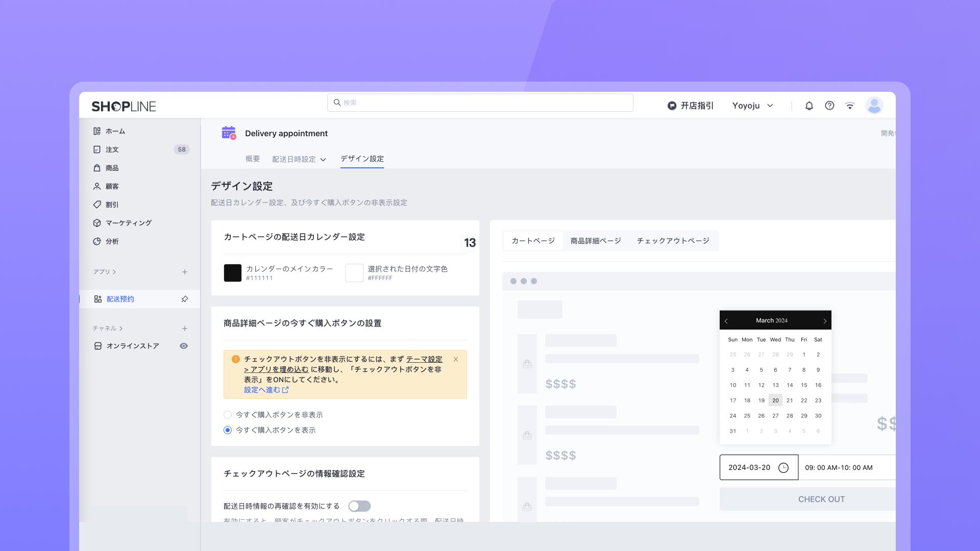Expand the アプリ section chevron
This screenshot has height=551, width=980.
114,272
